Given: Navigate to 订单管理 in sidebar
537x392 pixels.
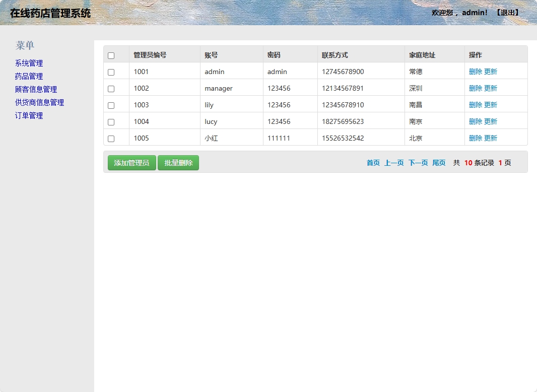Looking at the screenshot, I should coord(29,115).
